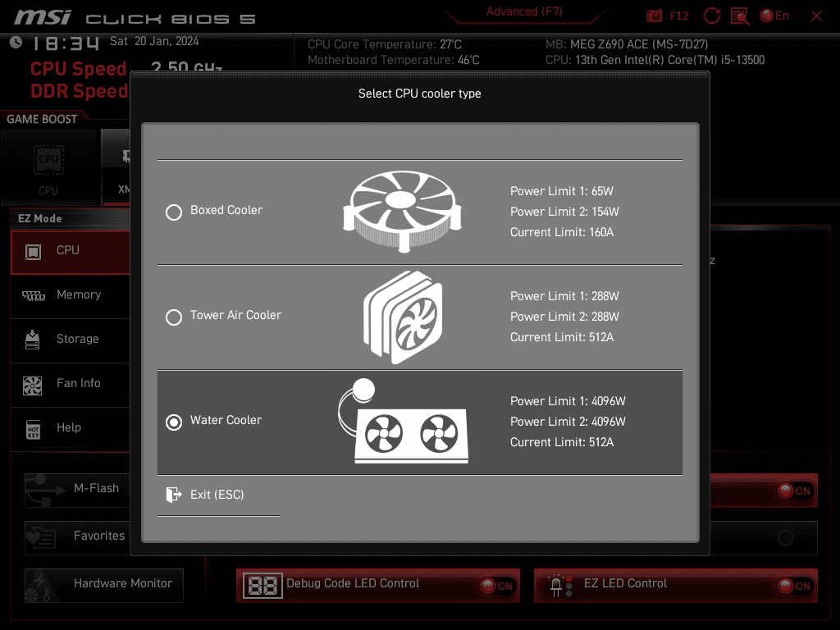The image size is (840, 630).
Task: Open the CPU section in EZ Mode
Action: [x=71, y=253]
